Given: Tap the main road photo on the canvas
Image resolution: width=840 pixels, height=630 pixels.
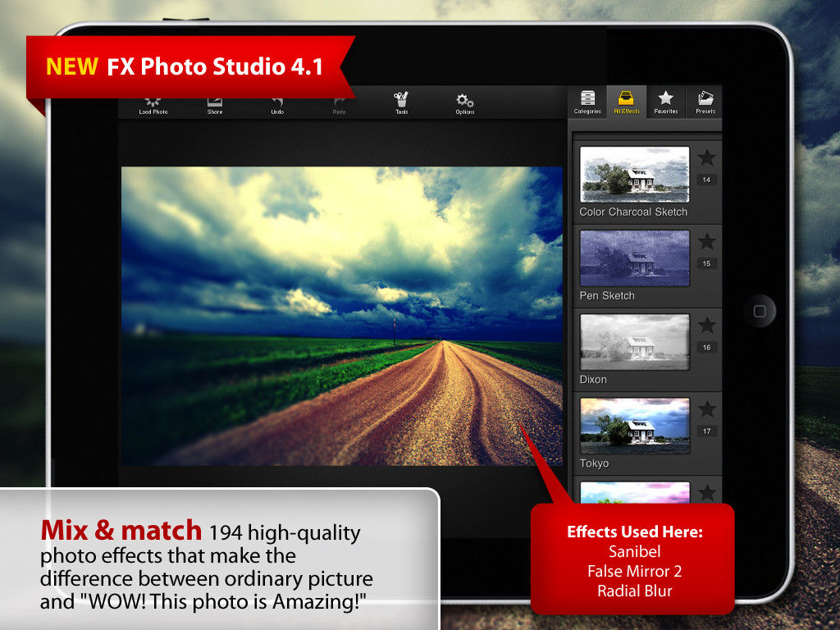Looking at the screenshot, I should [x=342, y=316].
